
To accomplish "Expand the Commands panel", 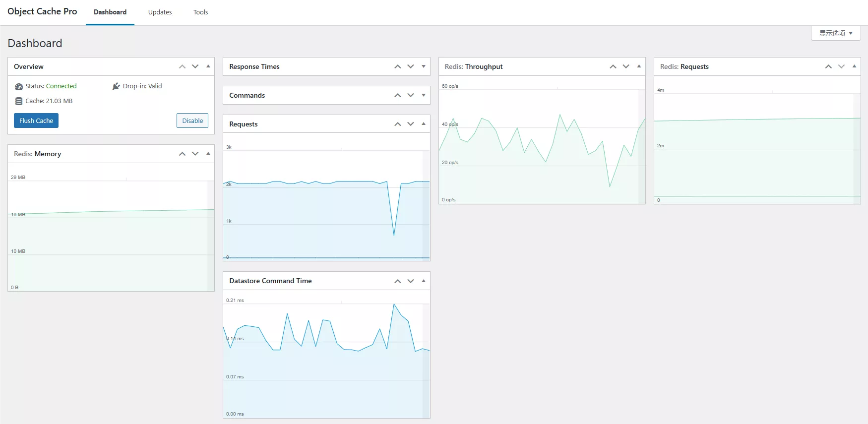I will (424, 95).
